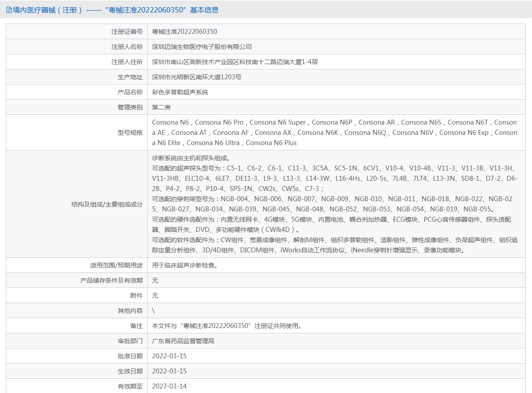Viewport: 532px width, 393px height.
Task: Click the remark text in the 备注 row
Action: point(227,326)
